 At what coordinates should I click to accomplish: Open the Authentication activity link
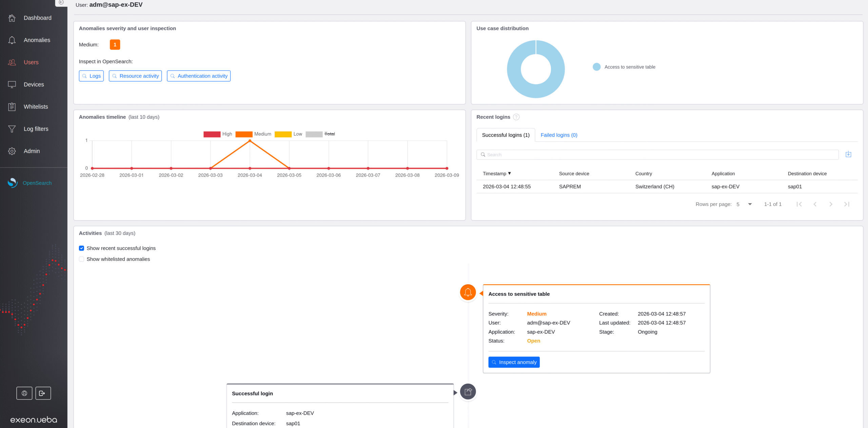click(x=199, y=76)
